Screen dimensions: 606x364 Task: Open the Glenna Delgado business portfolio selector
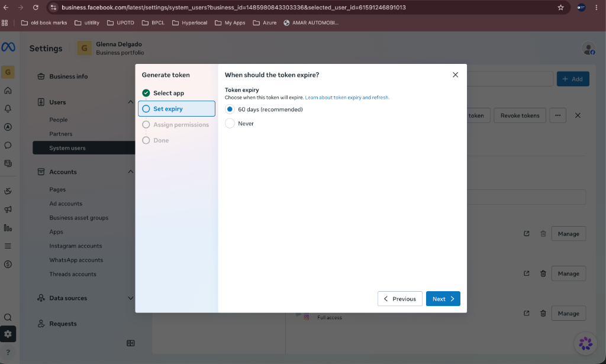click(111, 49)
